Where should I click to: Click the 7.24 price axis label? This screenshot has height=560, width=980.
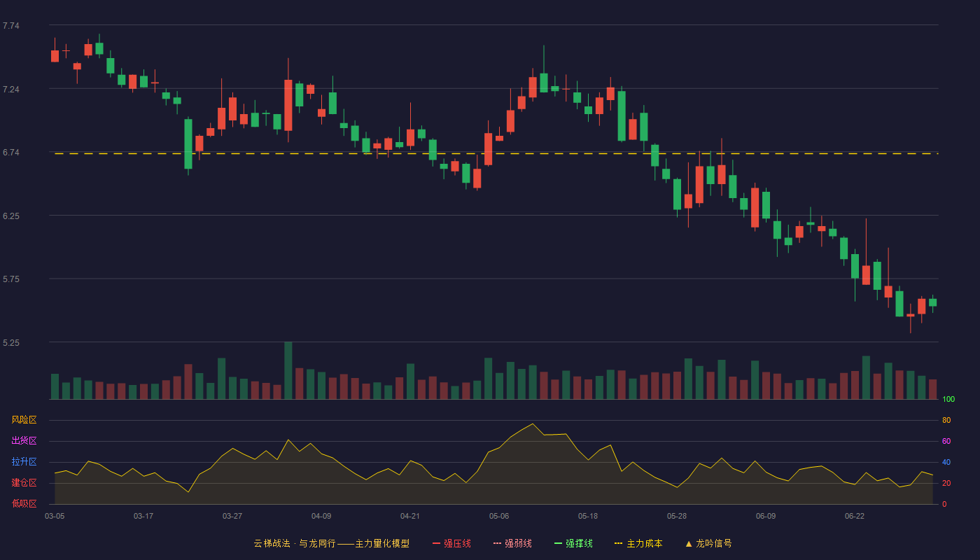click(11, 90)
